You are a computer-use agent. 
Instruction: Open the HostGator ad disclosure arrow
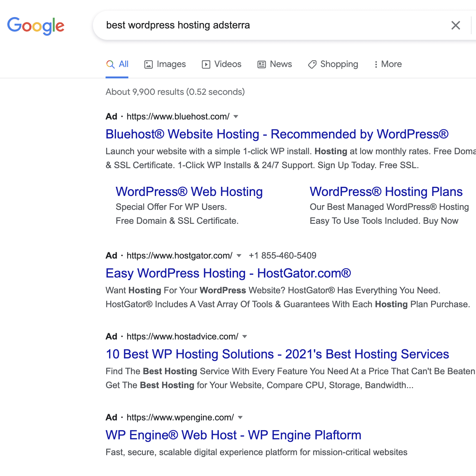pos(239,256)
